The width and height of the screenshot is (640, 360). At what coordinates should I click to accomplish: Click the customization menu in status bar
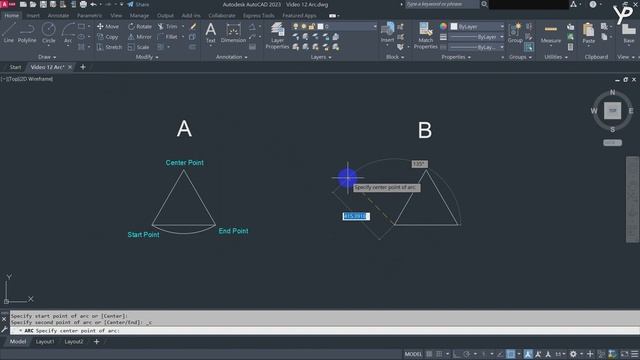pyautogui.click(x=634, y=354)
